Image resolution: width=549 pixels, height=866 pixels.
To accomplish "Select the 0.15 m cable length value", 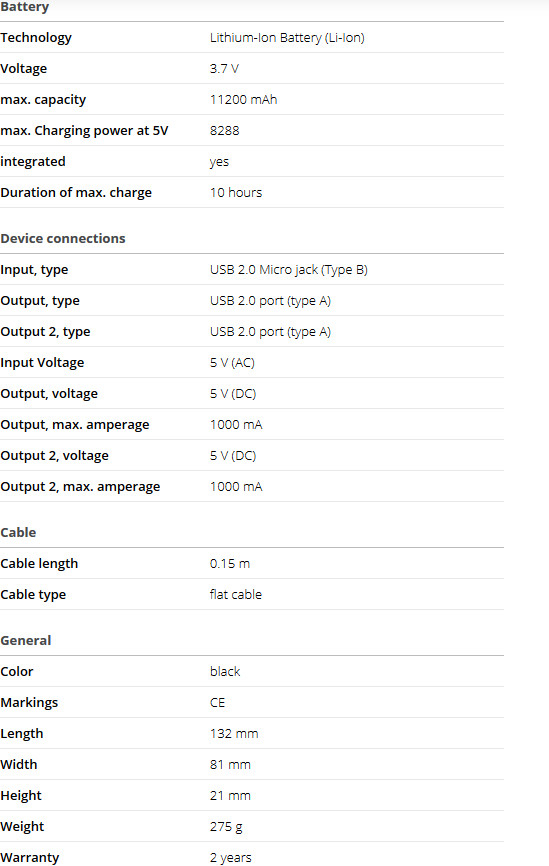I will 230,563.
